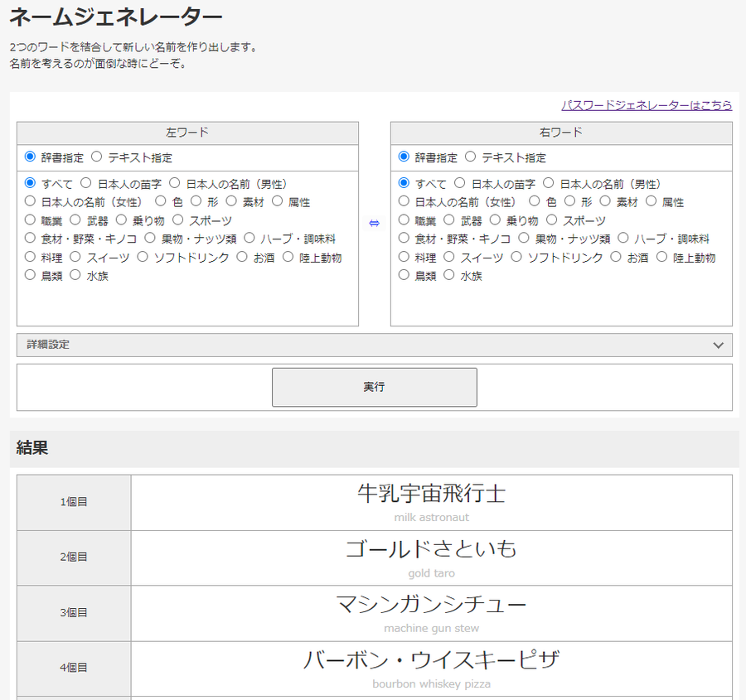This screenshot has height=700, width=746.
Task: Expand the 詳細設定 chevron
Action: 718,345
